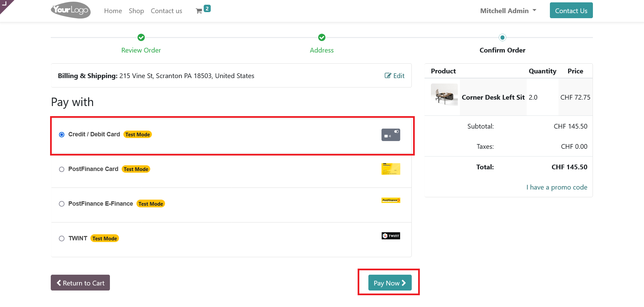Click the Address step green checkmark
The image size is (644, 307).
[x=322, y=37]
